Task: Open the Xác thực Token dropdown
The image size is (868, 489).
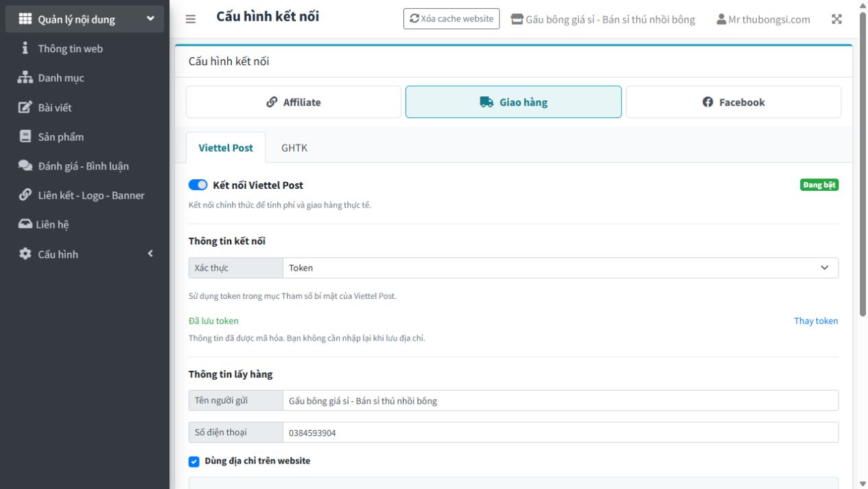Action: tap(561, 268)
